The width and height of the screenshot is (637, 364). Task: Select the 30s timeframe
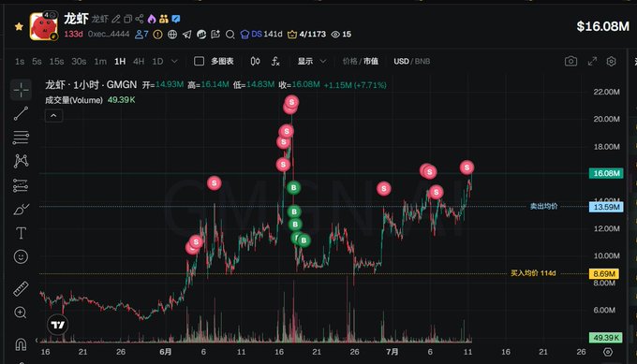click(x=79, y=61)
